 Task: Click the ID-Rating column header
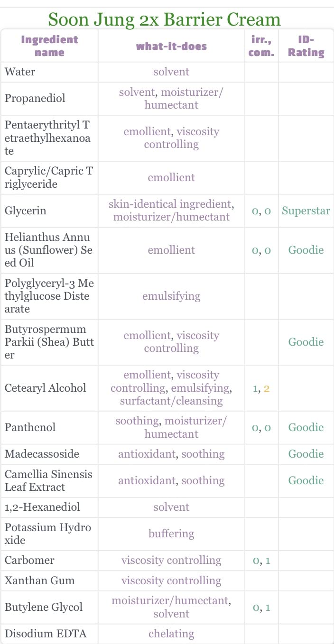click(306, 46)
